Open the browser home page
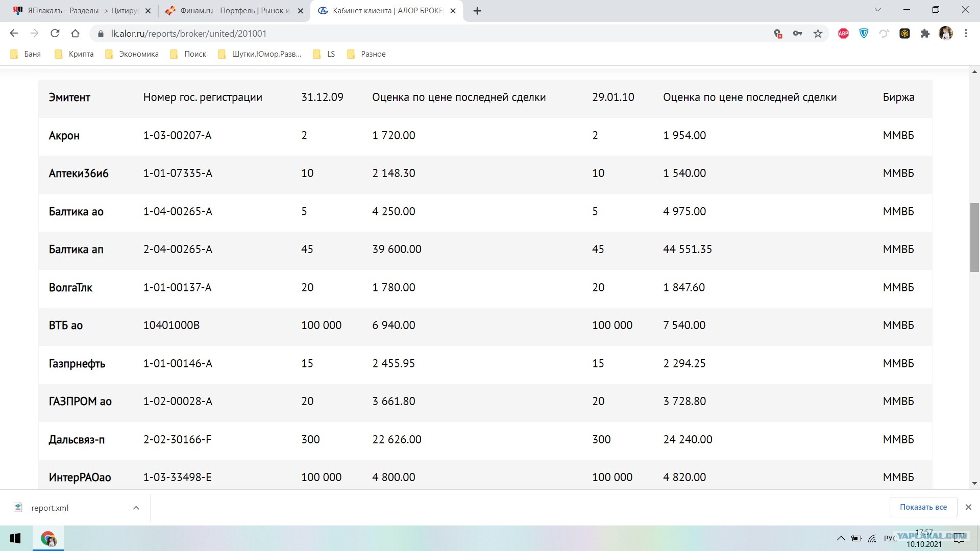 tap(75, 34)
